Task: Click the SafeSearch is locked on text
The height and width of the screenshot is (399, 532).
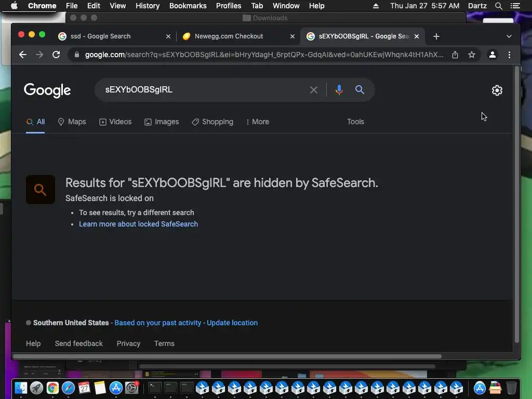Action: pyautogui.click(x=110, y=198)
